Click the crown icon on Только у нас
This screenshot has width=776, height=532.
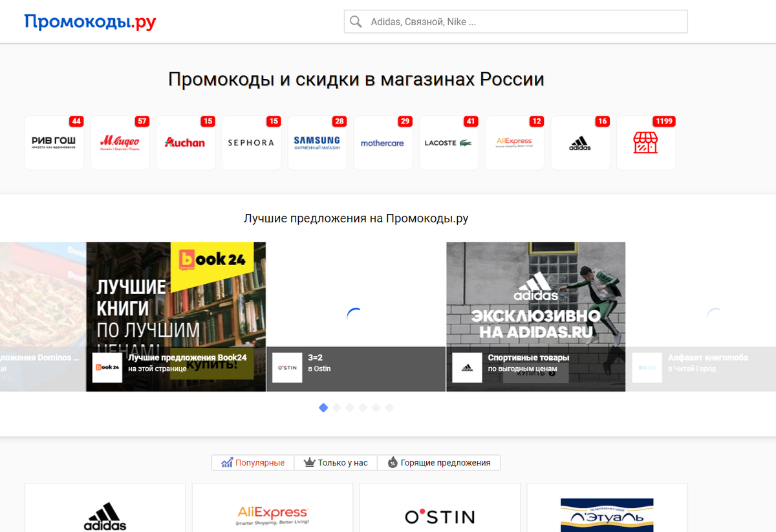pyautogui.click(x=309, y=463)
